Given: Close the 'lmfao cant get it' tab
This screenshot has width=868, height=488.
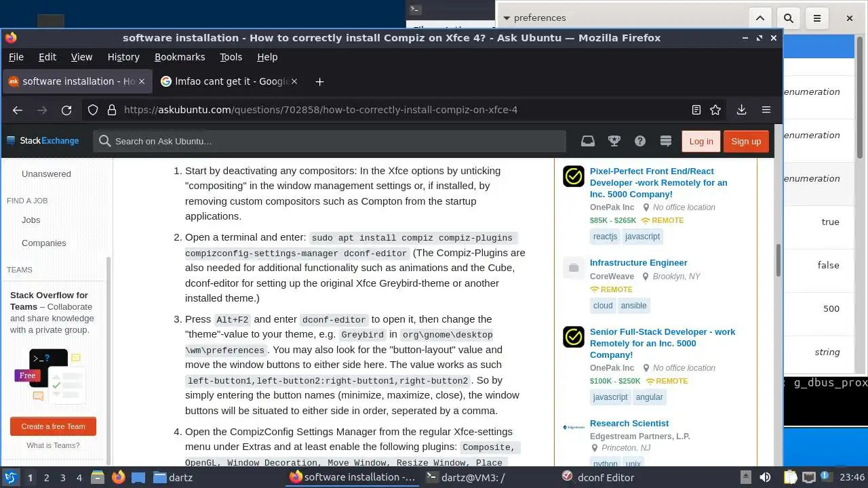Looking at the screenshot, I should [x=294, y=81].
